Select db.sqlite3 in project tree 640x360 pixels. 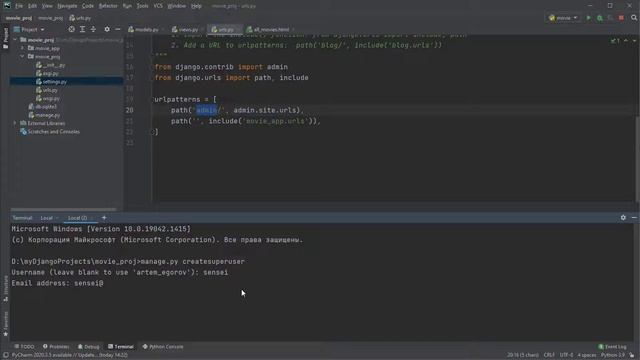click(x=43, y=107)
